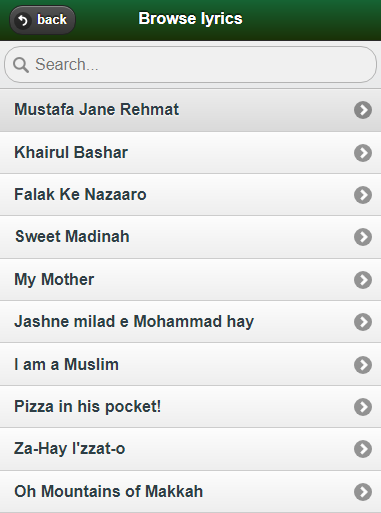Go back using the back button
381x513 pixels.
42,20
